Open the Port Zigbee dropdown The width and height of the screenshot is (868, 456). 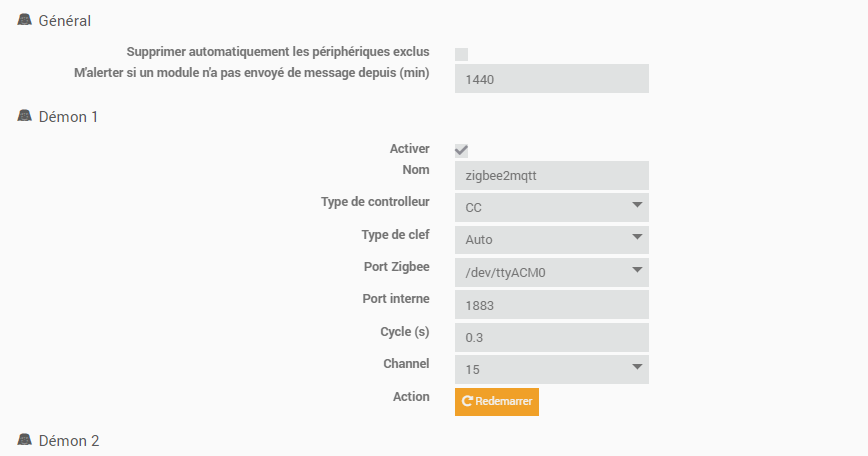click(x=551, y=272)
